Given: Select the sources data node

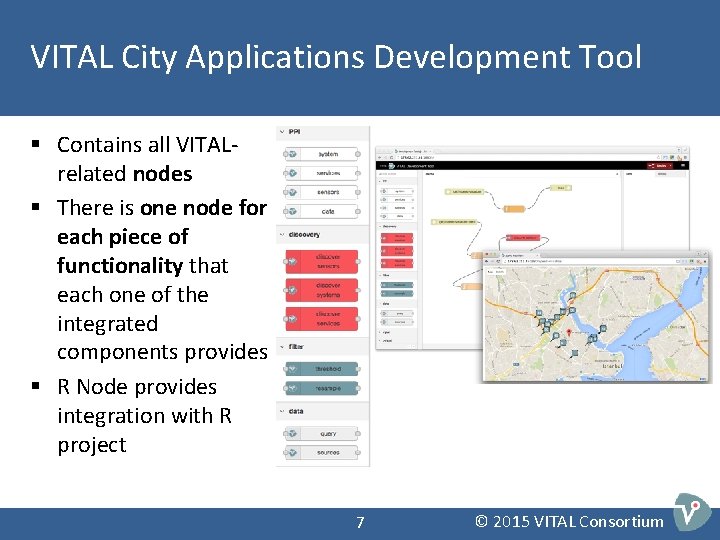Looking at the screenshot, I should [321, 452].
